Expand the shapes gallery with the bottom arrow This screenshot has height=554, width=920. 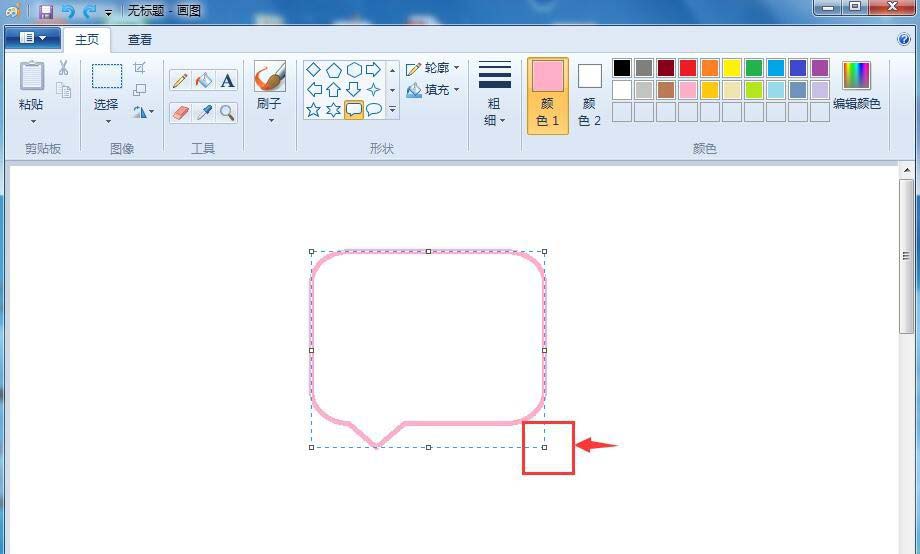click(x=393, y=110)
